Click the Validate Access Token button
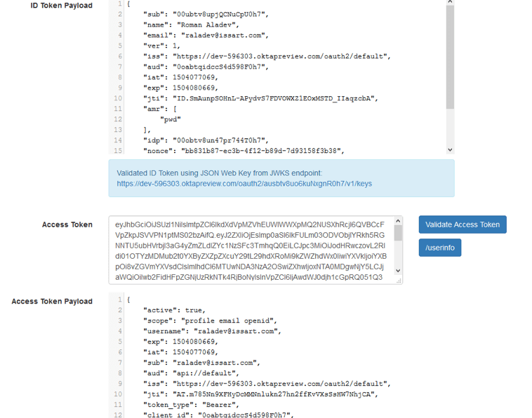Viewport: 532px width, 418px height. pos(463,224)
